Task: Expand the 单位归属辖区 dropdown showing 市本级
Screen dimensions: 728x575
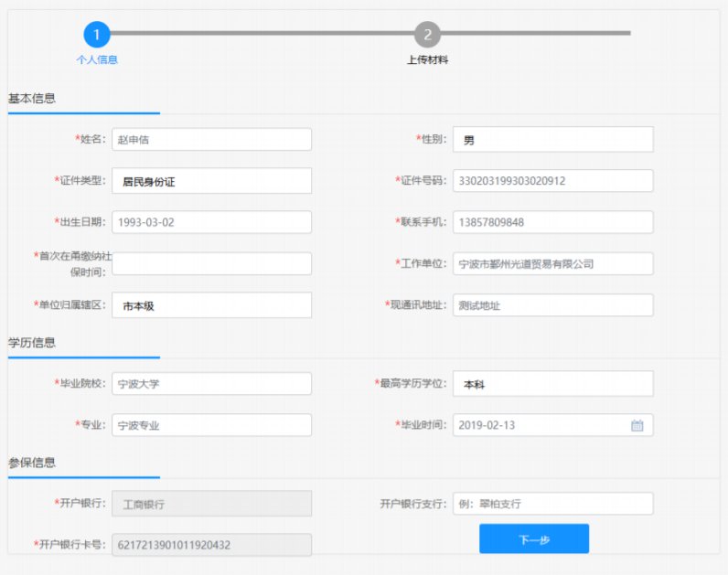Action: [211, 306]
